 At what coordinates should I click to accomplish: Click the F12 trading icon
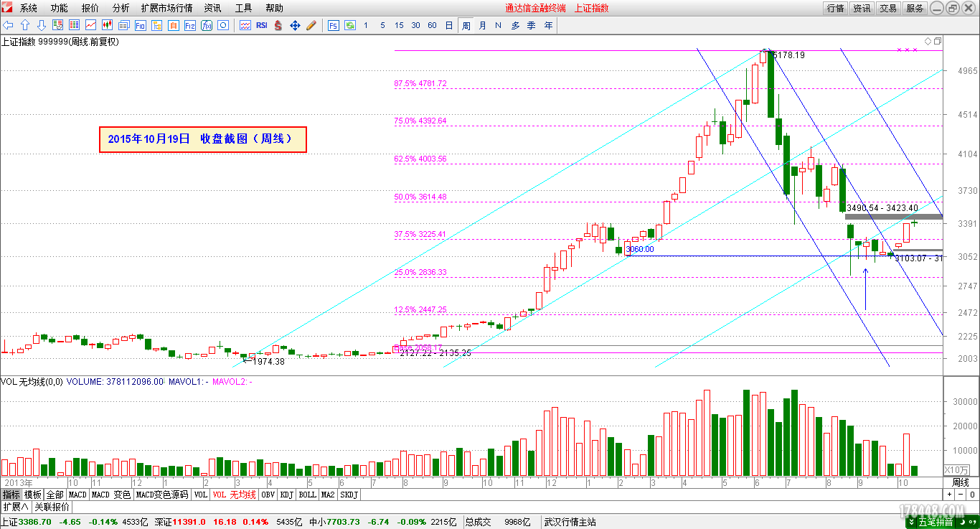click(x=190, y=25)
